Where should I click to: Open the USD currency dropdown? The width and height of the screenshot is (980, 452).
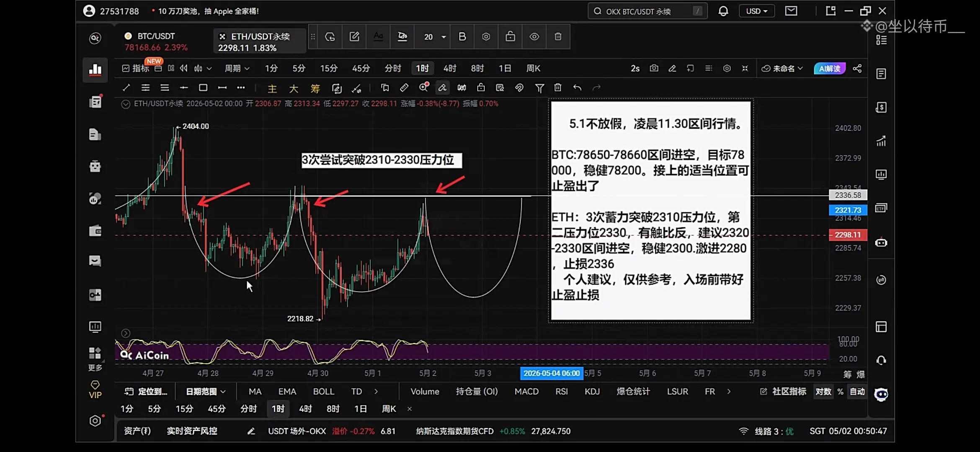click(757, 11)
